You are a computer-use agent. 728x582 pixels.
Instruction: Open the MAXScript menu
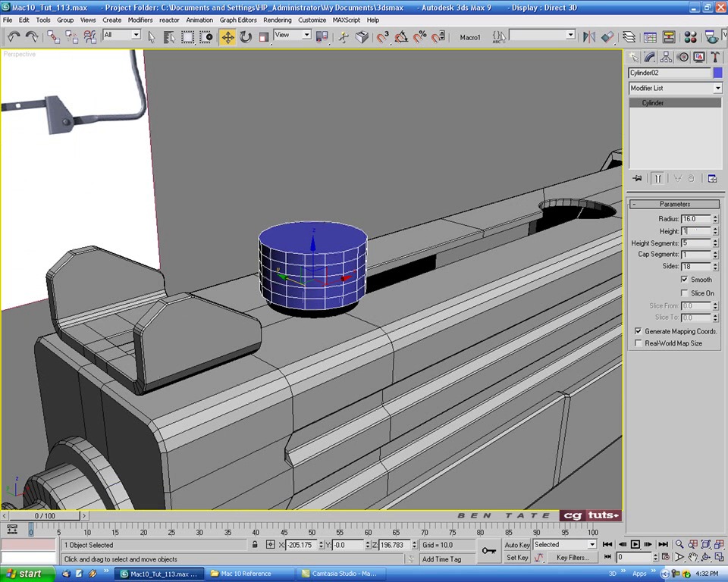coord(347,20)
